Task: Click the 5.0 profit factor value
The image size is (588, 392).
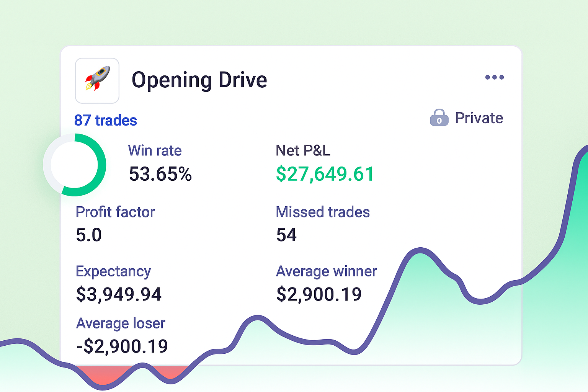Action: click(x=89, y=235)
